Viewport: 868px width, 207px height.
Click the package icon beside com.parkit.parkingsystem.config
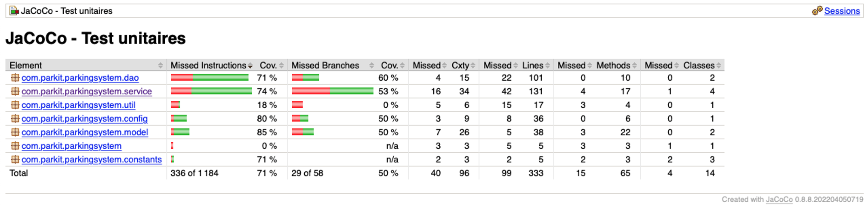tap(15, 119)
